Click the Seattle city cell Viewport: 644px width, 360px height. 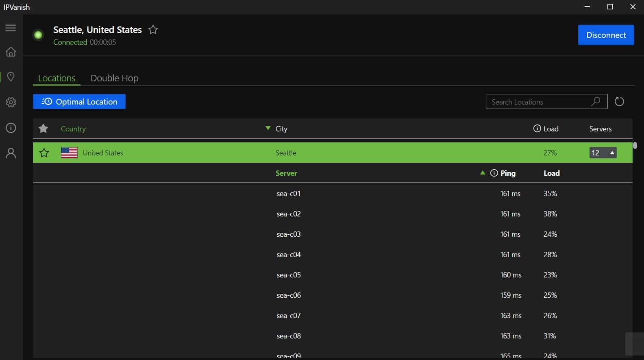[286, 153]
